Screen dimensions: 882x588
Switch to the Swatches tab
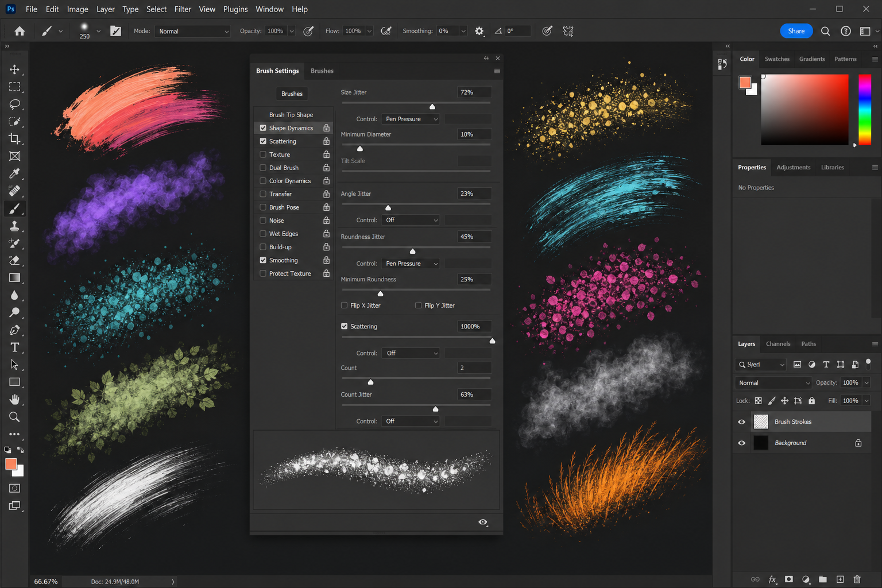click(777, 59)
